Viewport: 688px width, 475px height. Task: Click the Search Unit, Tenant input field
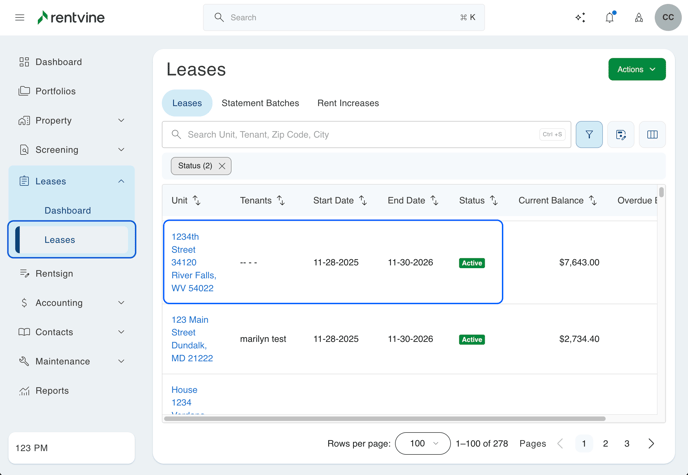pos(360,134)
